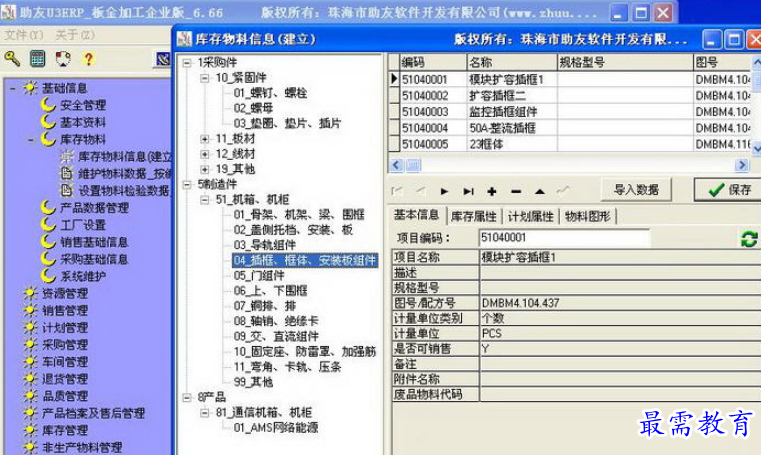Image resolution: width=761 pixels, height=455 pixels.
Task: Click the 项目编码 input field
Action: [563, 238]
